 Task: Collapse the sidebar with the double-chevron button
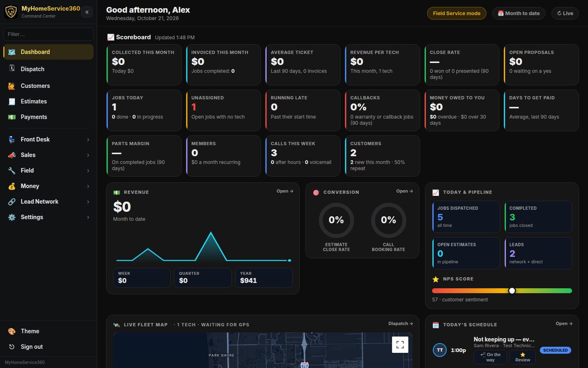[87, 12]
